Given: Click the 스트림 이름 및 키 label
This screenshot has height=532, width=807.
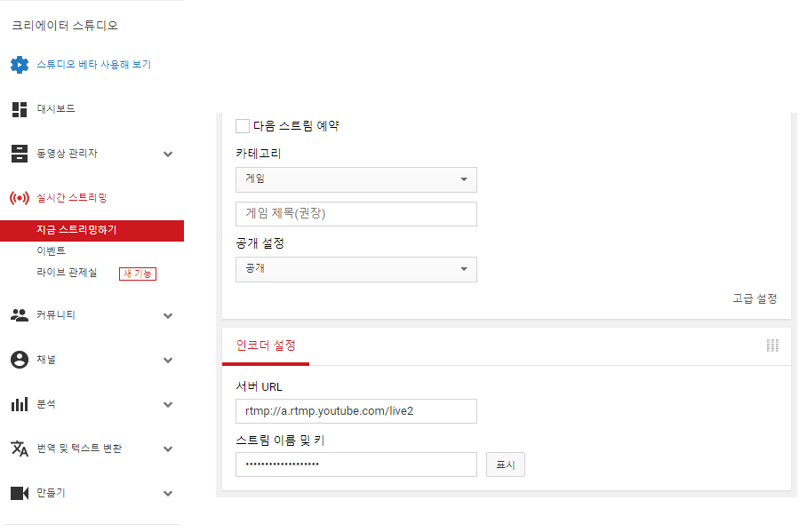Looking at the screenshot, I should tap(280, 441).
